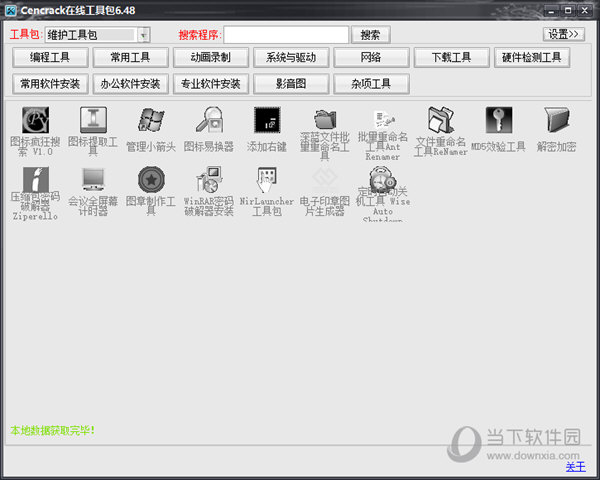Open the 管理小箭头 tool
Viewport: 600px width, 480px height.
tap(151, 120)
